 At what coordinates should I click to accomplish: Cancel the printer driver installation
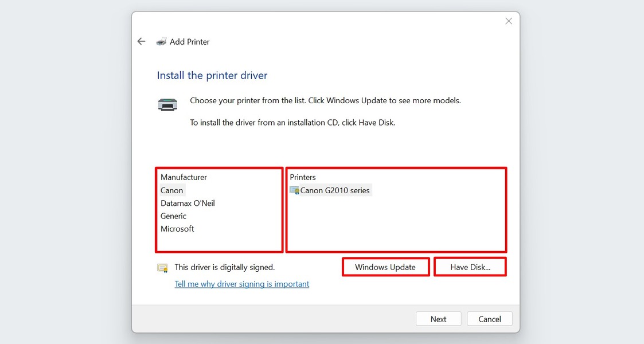(x=489, y=319)
